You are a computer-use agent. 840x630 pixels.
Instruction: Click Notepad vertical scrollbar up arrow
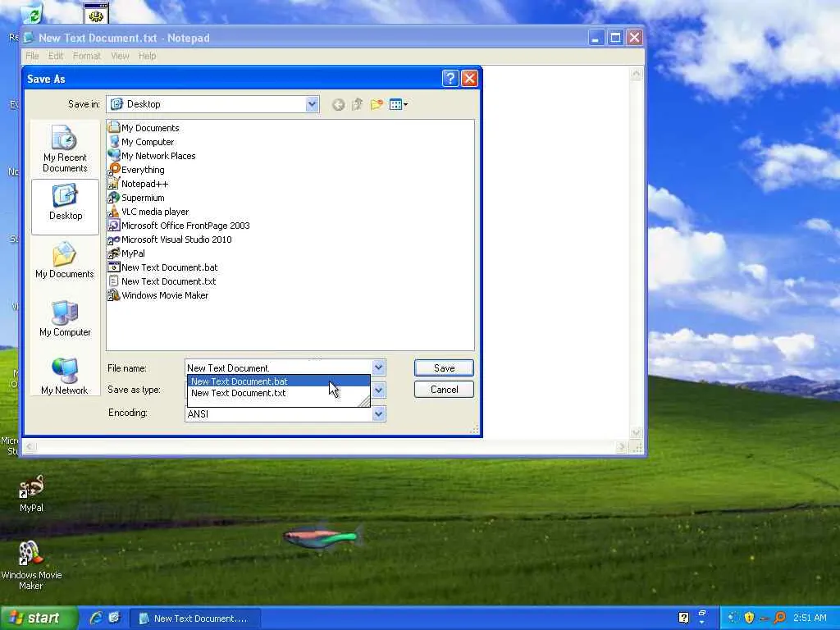(636, 73)
